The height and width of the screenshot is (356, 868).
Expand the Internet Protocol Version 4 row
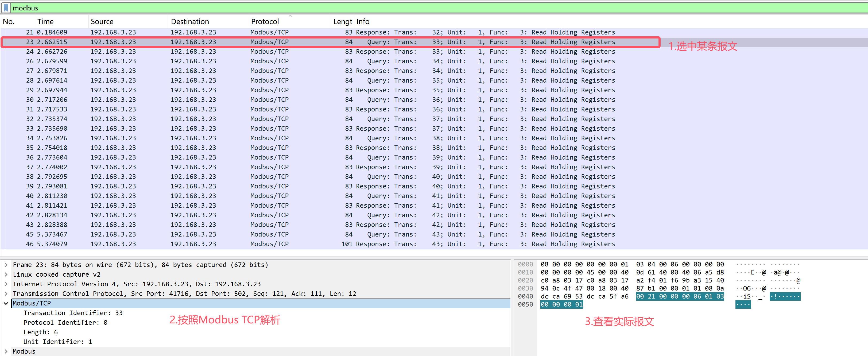pos(6,284)
